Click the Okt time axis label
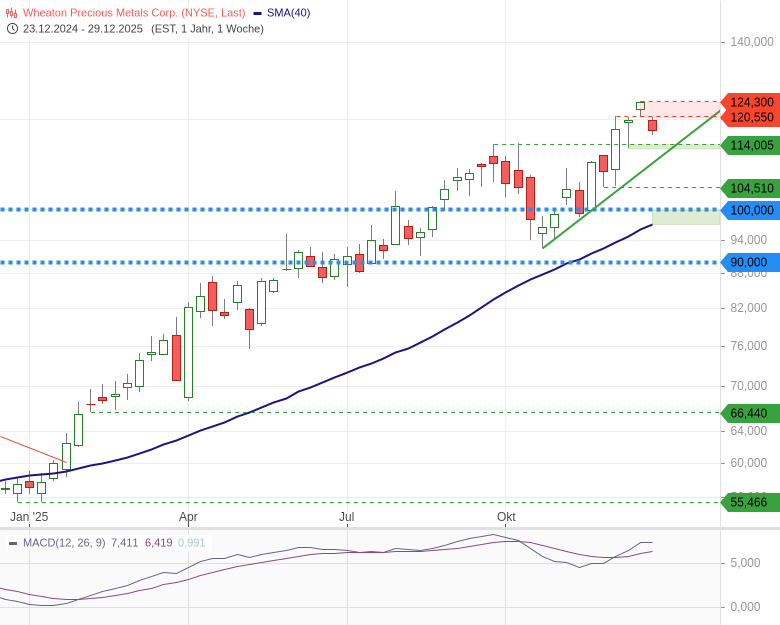 click(x=506, y=517)
